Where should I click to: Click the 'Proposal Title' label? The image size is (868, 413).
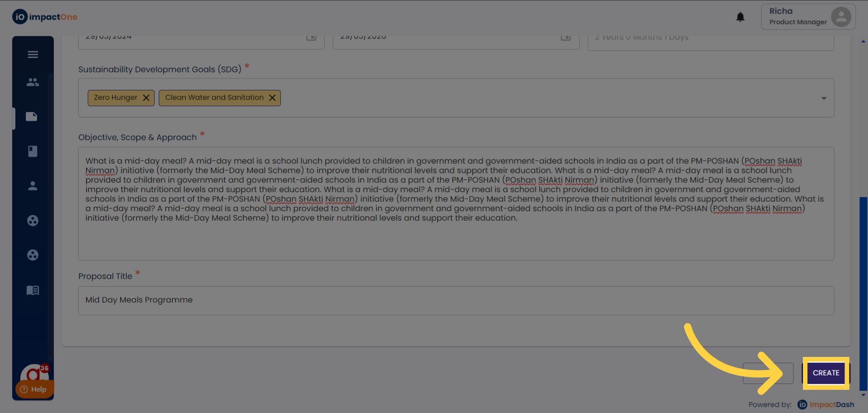click(x=105, y=276)
